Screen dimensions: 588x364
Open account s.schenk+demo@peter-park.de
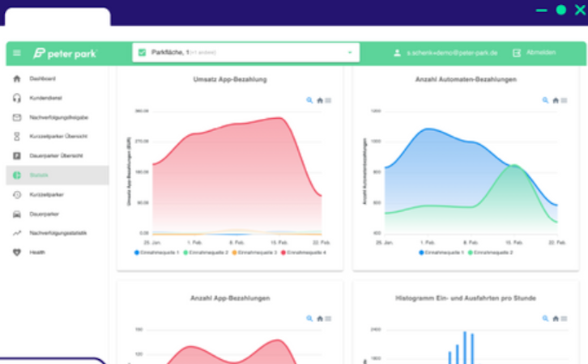pyautogui.click(x=452, y=53)
